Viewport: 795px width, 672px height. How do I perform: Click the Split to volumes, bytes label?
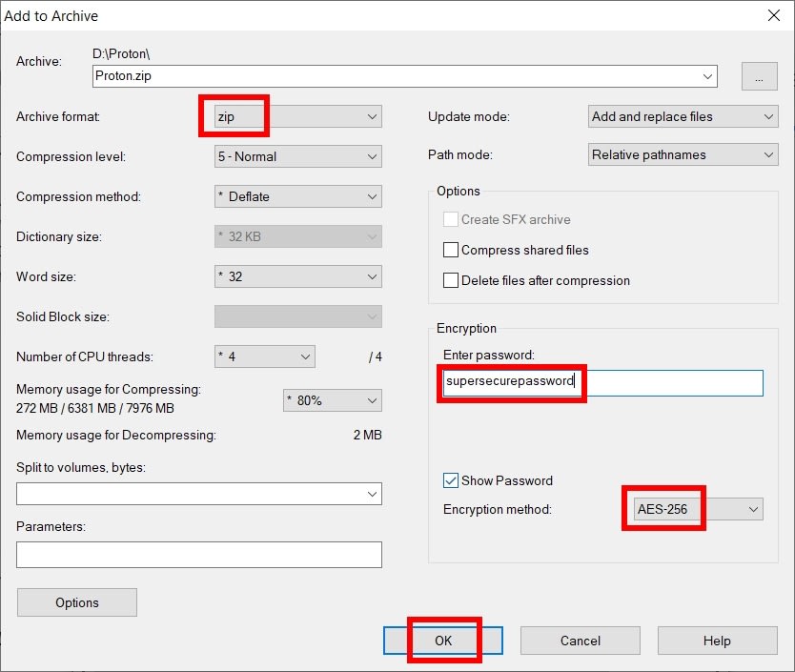coord(81,468)
